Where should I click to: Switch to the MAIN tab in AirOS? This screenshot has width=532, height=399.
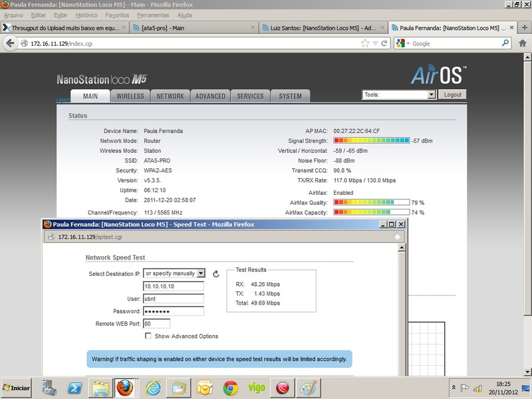click(x=90, y=96)
